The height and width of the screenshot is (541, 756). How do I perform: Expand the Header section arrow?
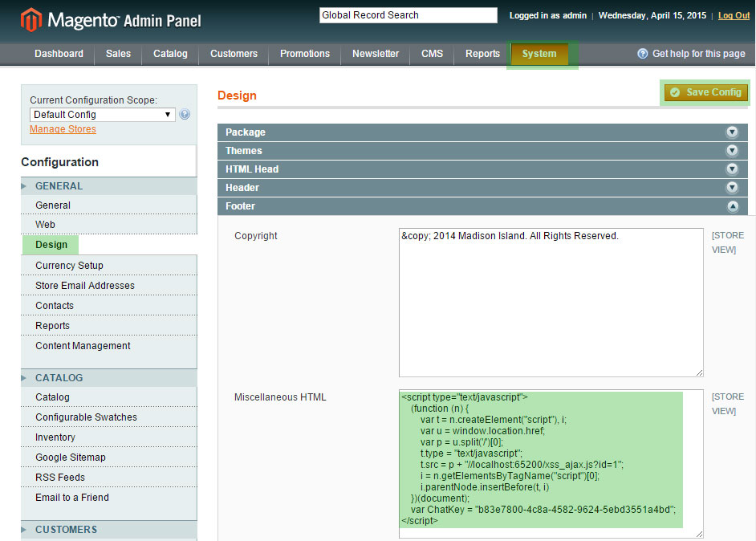coord(732,187)
